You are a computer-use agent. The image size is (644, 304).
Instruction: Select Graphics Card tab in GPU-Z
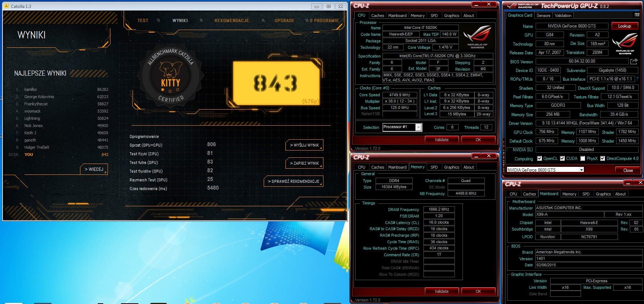pyautogui.click(x=520, y=15)
